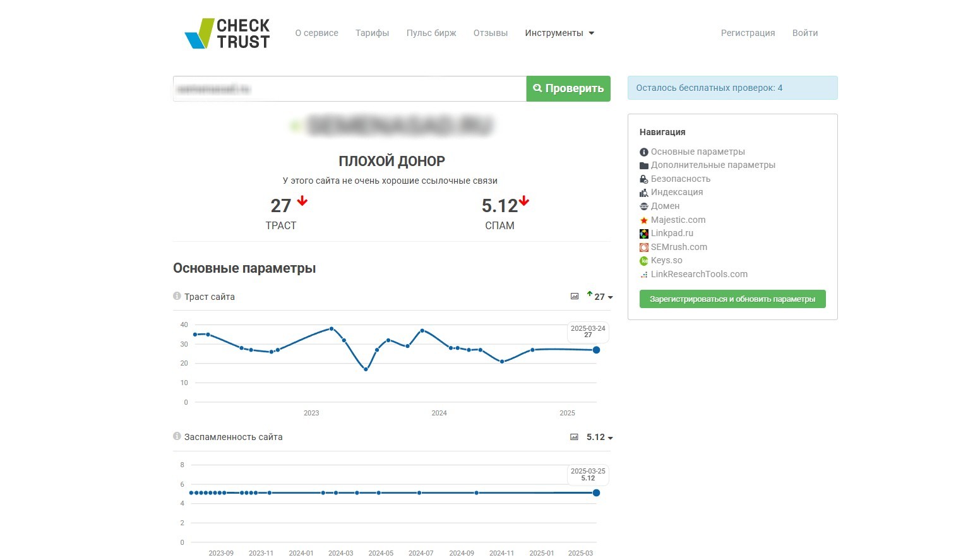The width and height of the screenshot is (980, 560).
Task: Navigate to Linkpad.ru section
Action: 672,233
